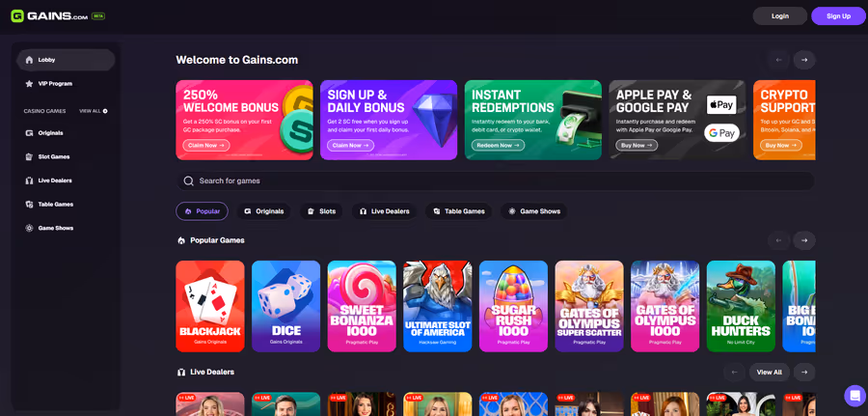The width and height of the screenshot is (868, 416).
Task: Click the Instant Redemptions banner
Action: coord(533,121)
